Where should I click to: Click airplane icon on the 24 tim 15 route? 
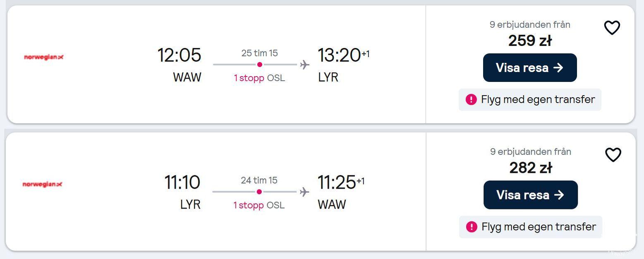[304, 192]
